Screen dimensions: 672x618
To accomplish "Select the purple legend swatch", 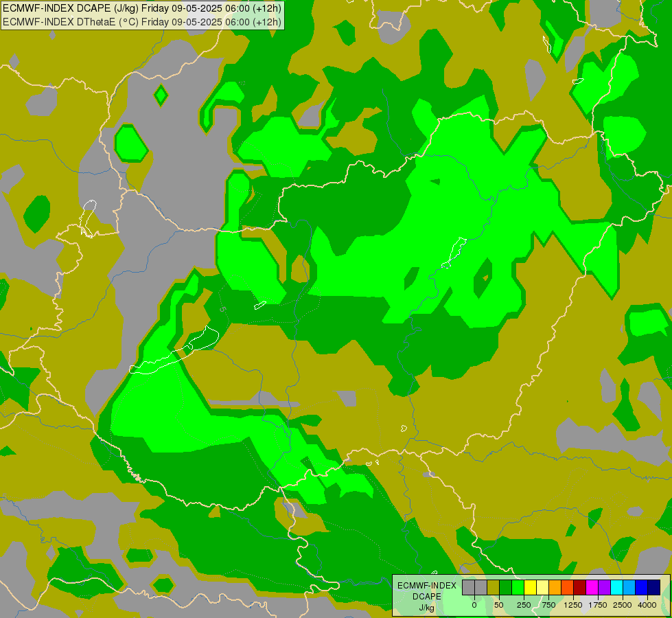I will tap(605, 588).
